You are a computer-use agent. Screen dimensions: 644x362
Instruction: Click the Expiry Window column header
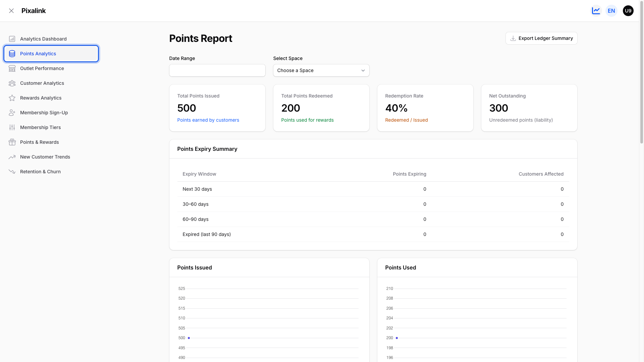[x=199, y=174]
